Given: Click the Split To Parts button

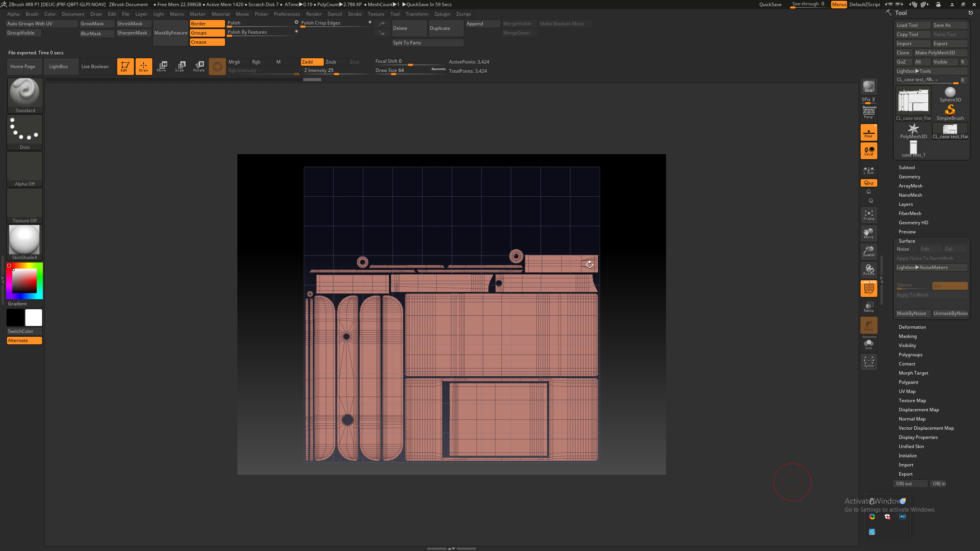Looking at the screenshot, I should click(x=428, y=43).
